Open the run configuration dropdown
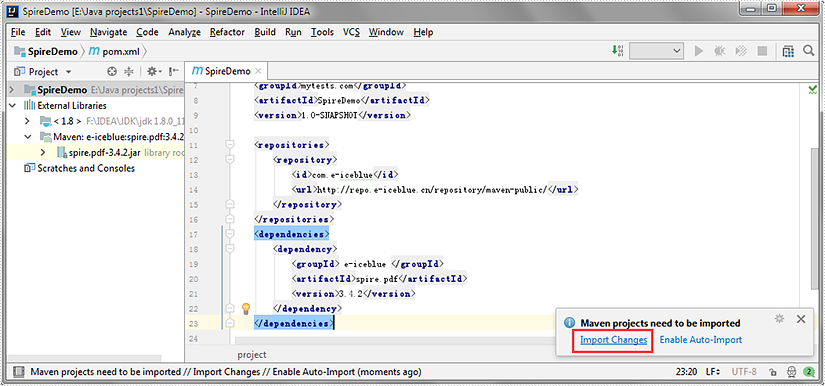This screenshot has height=386, width=825. pyautogui.click(x=656, y=51)
